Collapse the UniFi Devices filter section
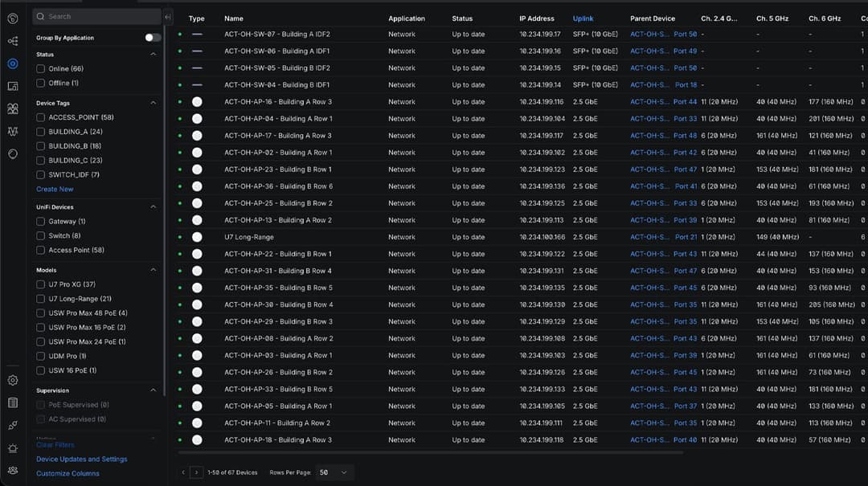868x486 pixels. pos(154,207)
